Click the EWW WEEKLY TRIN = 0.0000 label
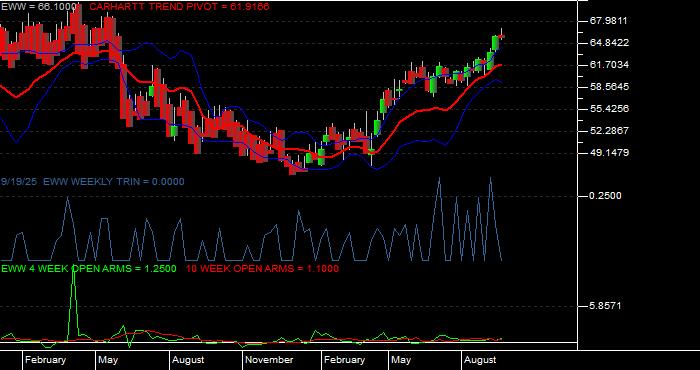 [x=114, y=182]
